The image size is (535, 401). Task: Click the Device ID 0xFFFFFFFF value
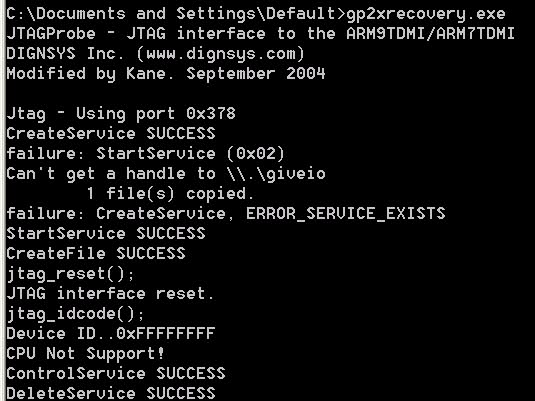point(165,334)
